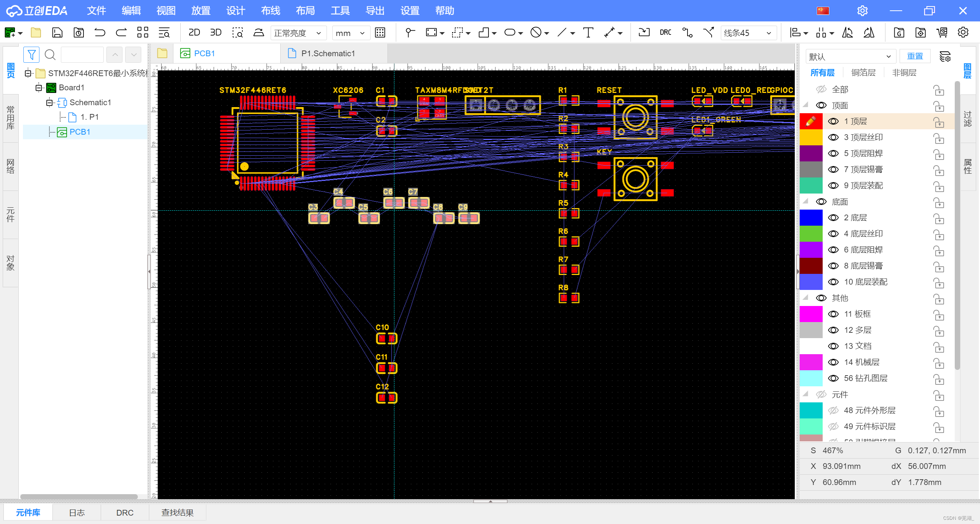This screenshot has width=980, height=524.
Task: Select the line drawing tool
Action: coord(562,33)
